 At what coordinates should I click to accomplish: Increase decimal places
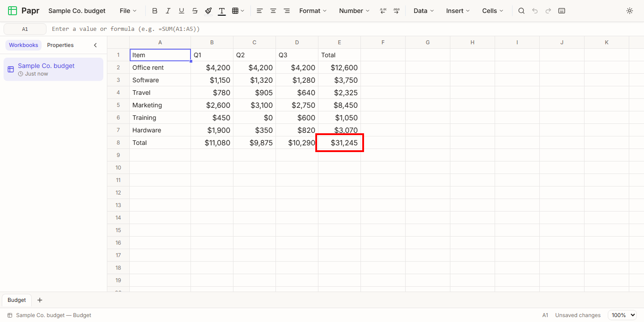click(x=396, y=11)
